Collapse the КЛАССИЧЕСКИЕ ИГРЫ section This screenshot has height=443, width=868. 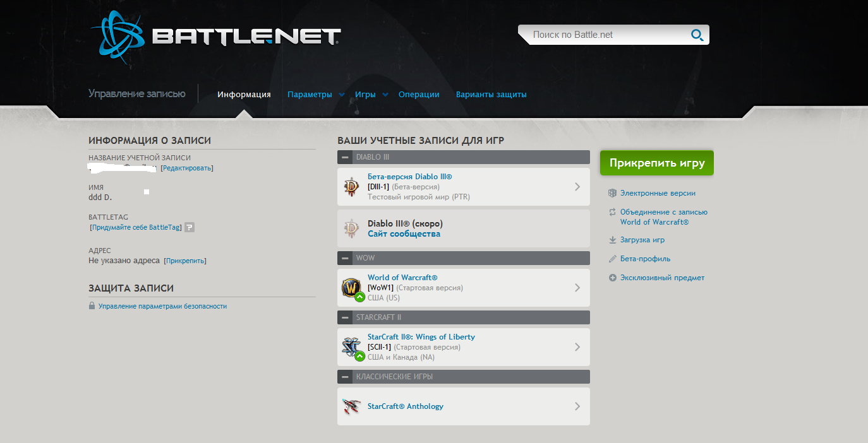pyautogui.click(x=345, y=377)
